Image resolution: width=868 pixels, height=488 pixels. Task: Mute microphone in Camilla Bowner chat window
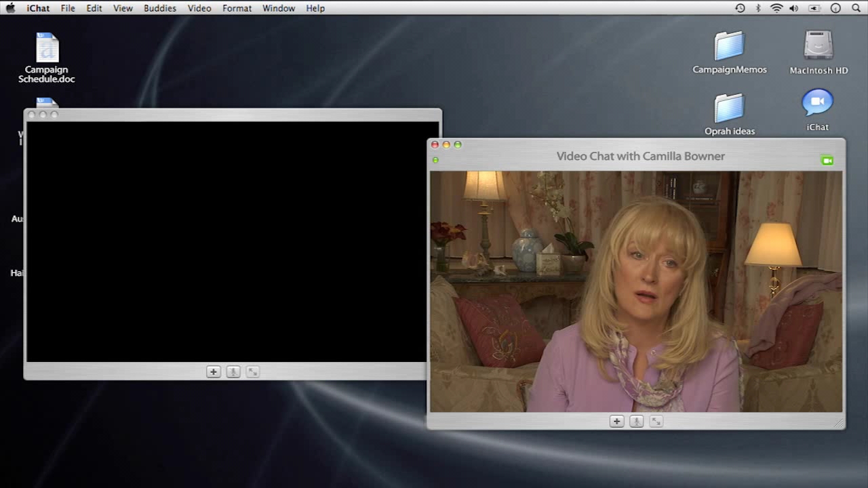click(x=636, y=422)
